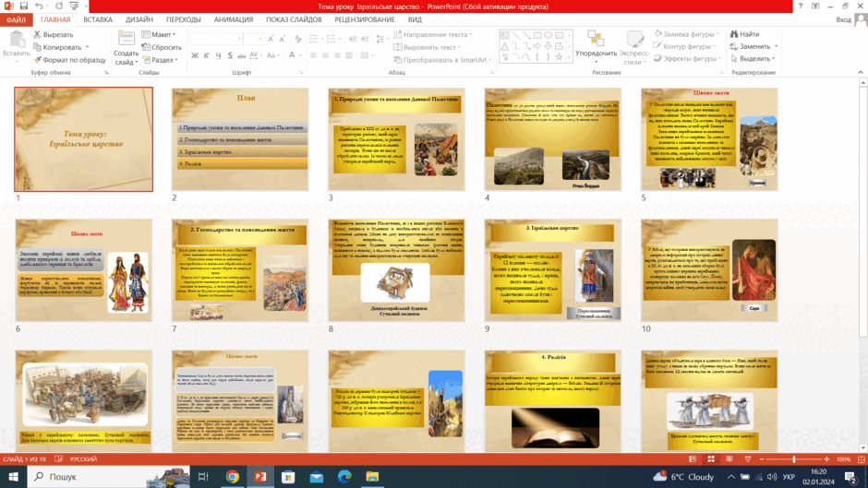Viewport: 868px width, 488px height.
Task: Switch to АНИМАЦИЯ tab
Action: 233,19
